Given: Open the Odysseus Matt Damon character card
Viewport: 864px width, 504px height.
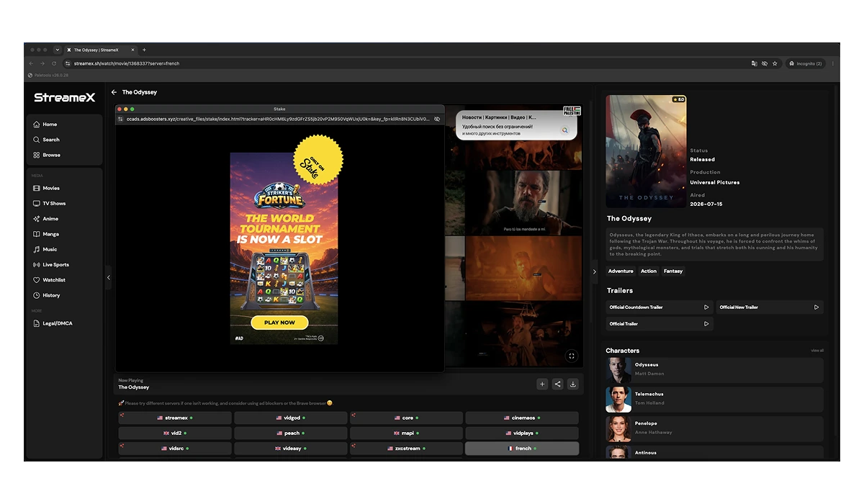Looking at the screenshot, I should click(x=714, y=370).
